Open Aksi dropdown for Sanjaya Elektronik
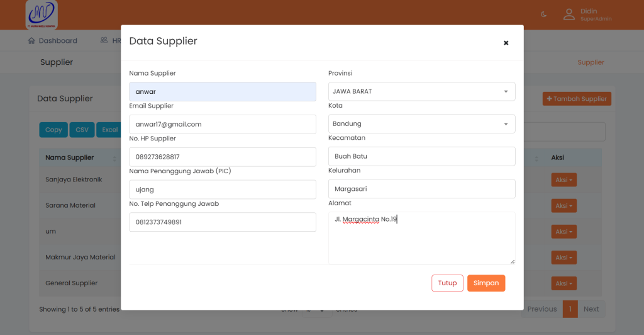The height and width of the screenshot is (335, 644). [x=563, y=180]
